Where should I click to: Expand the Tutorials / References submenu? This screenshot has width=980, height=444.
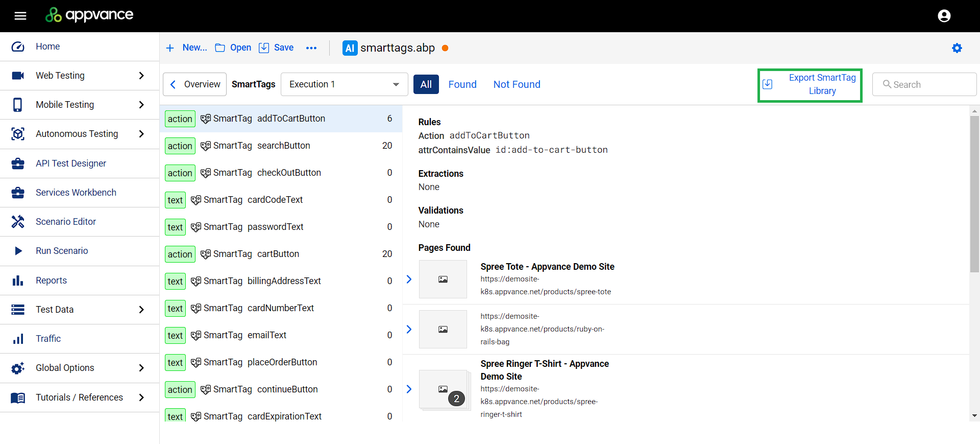[141, 398]
